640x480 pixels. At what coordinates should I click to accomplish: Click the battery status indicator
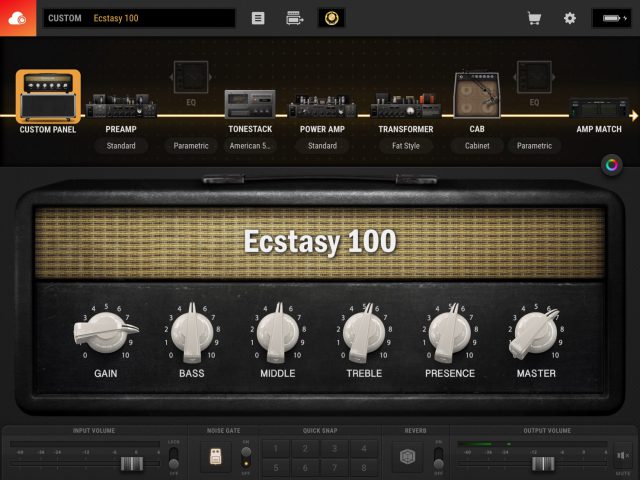coord(611,18)
